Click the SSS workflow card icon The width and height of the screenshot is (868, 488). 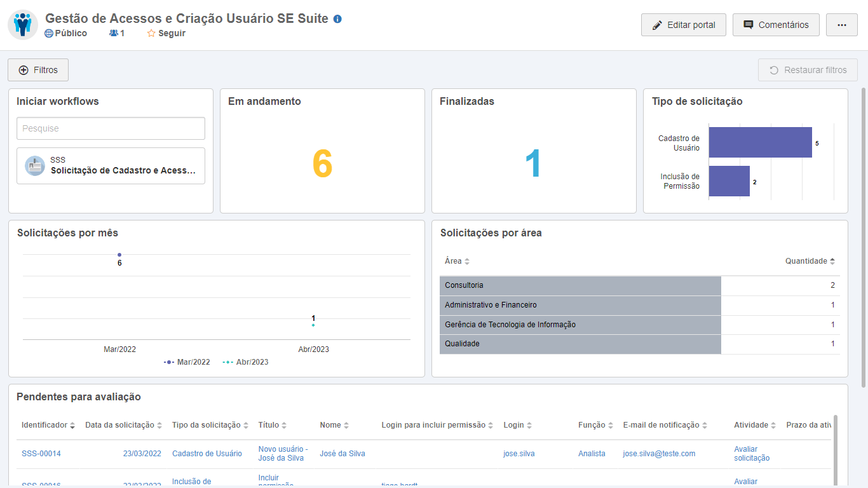[x=34, y=166]
